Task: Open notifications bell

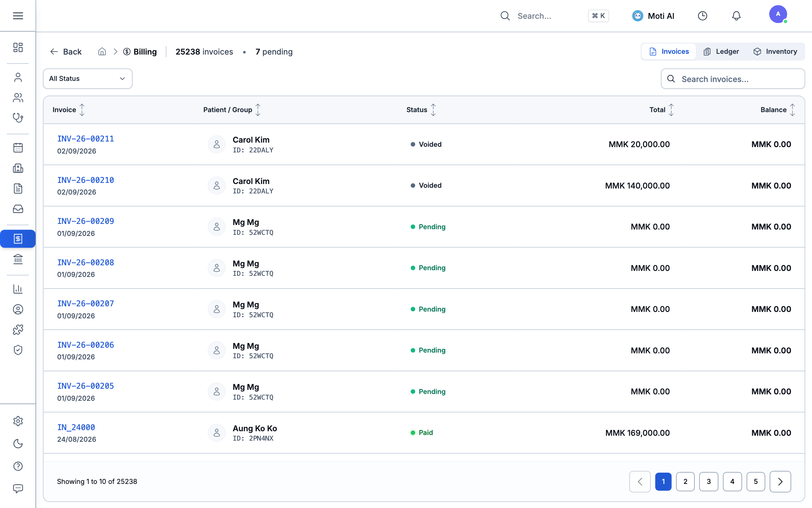Action: point(736,16)
